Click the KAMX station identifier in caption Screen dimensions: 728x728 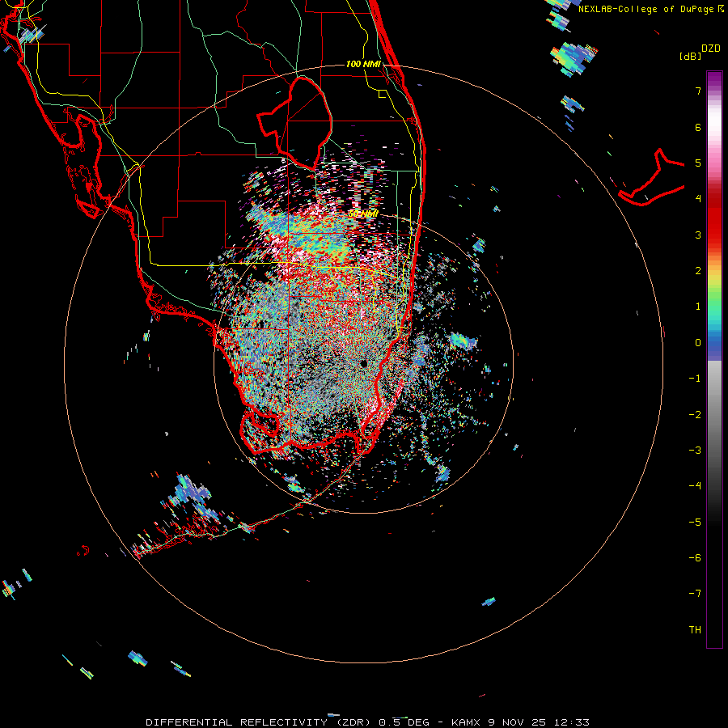coord(467,722)
